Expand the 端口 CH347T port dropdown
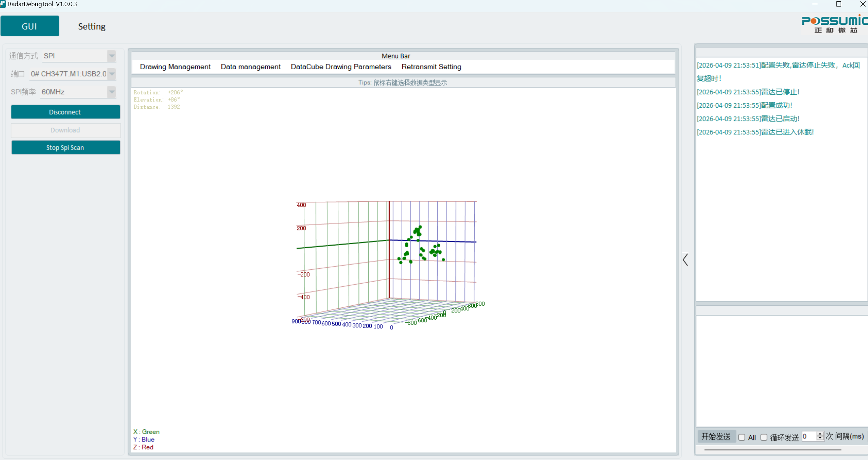 pos(112,74)
